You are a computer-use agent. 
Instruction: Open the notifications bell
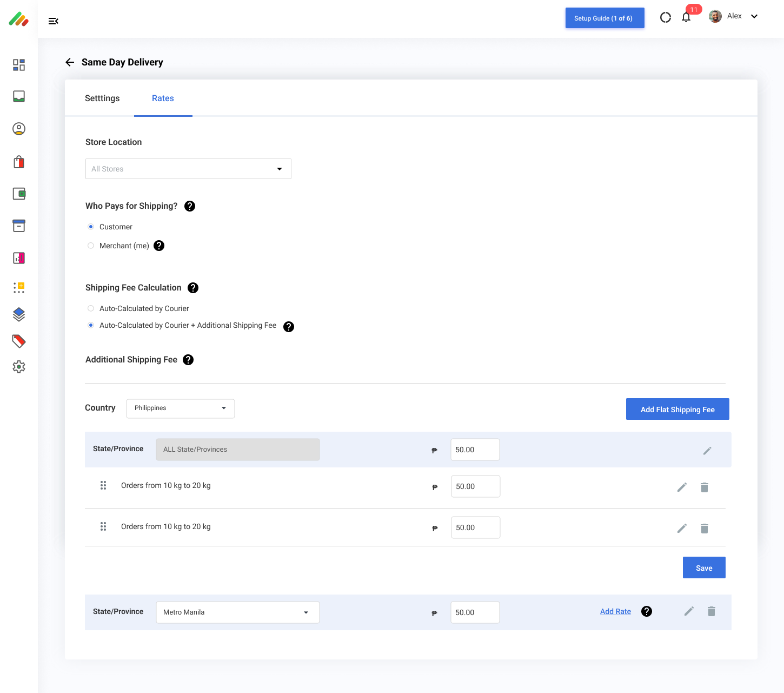click(686, 17)
